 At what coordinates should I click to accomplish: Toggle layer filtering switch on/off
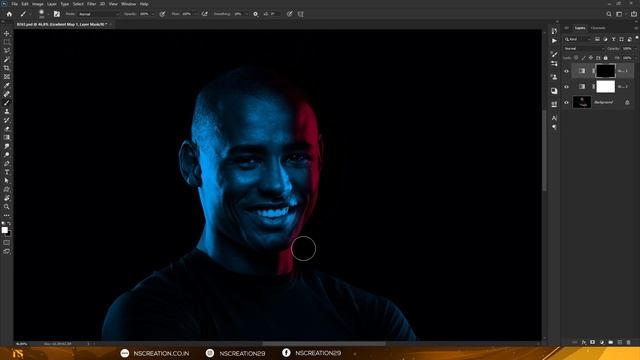tap(637, 38)
